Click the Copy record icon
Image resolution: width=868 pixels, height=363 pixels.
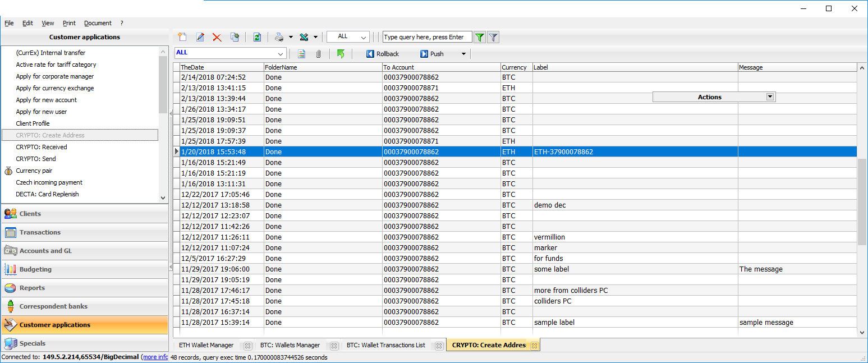235,37
